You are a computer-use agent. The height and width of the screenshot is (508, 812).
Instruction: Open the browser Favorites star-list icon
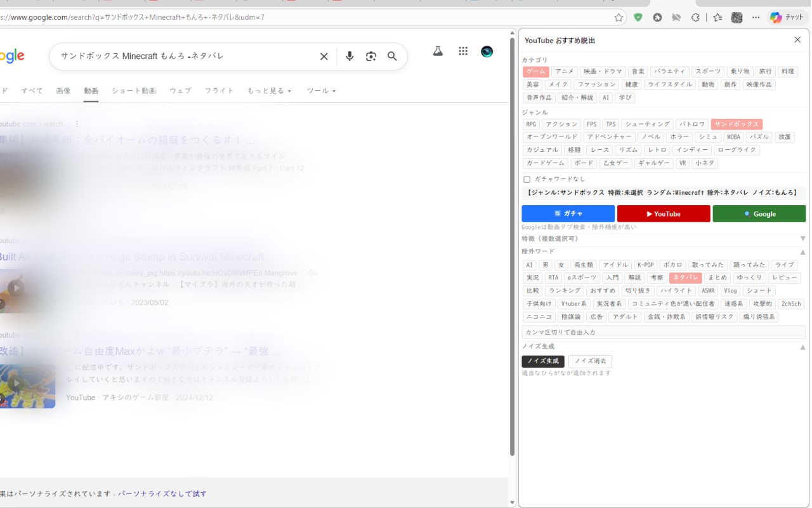coord(717,18)
